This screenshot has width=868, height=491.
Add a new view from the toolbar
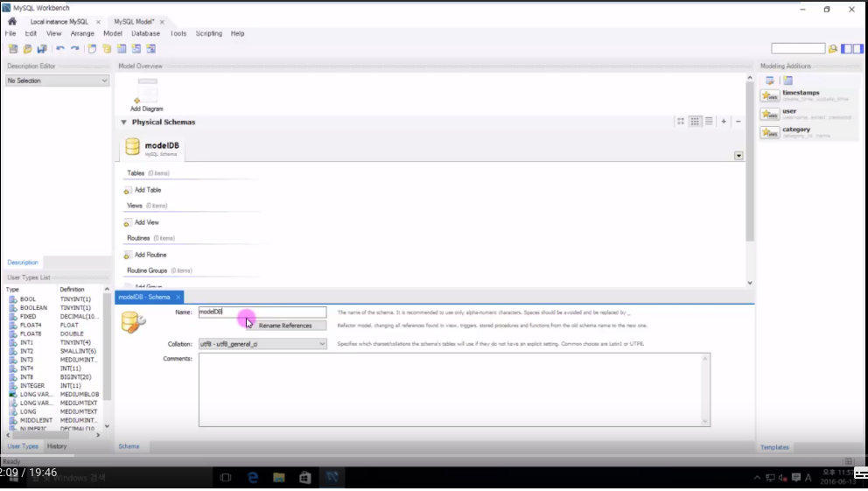[x=136, y=49]
